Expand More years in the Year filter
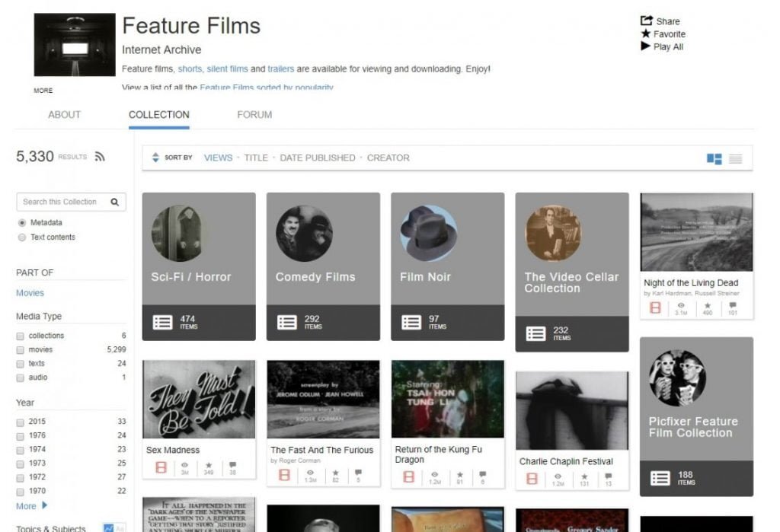 [x=31, y=505]
